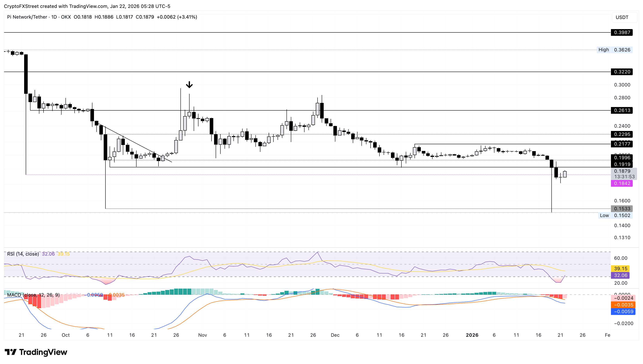Select the RSI (14, close) indicator title

(23, 254)
